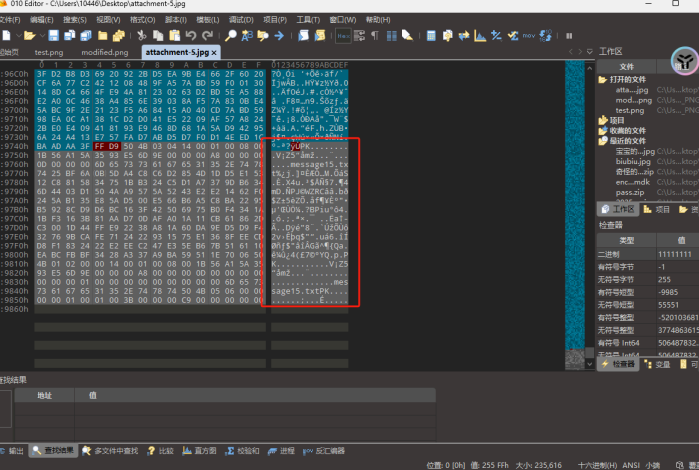Open the New file dropdown arrow
Viewport: 699px width, 470px height.
pyautogui.click(x=18, y=35)
